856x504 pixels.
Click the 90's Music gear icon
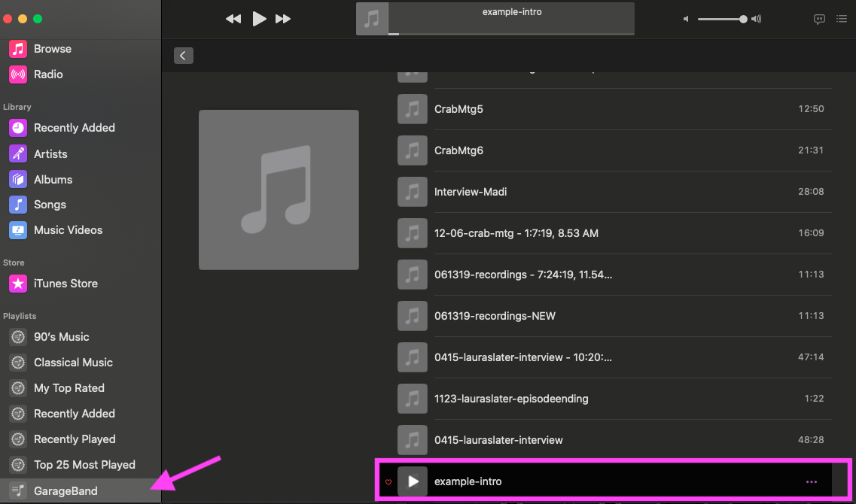18,337
